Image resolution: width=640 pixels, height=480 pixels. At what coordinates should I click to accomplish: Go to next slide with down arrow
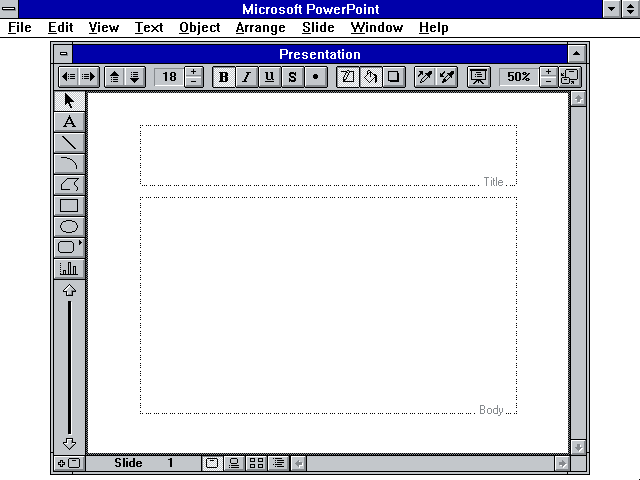pyautogui.click(x=69, y=443)
